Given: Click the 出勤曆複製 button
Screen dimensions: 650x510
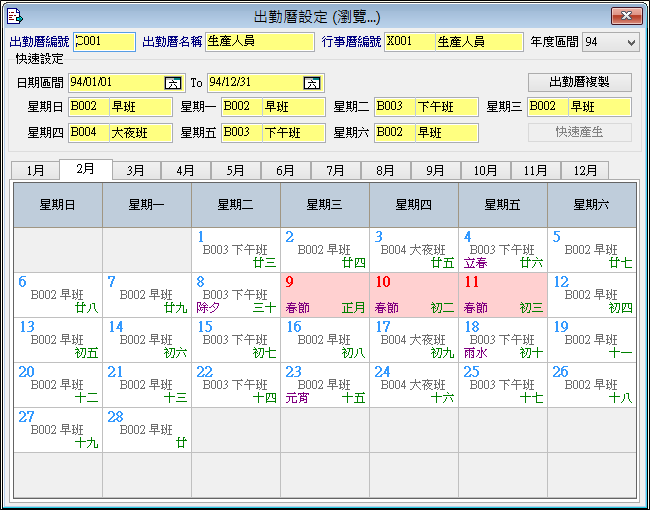Looking at the screenshot, I should pyautogui.click(x=579, y=82).
